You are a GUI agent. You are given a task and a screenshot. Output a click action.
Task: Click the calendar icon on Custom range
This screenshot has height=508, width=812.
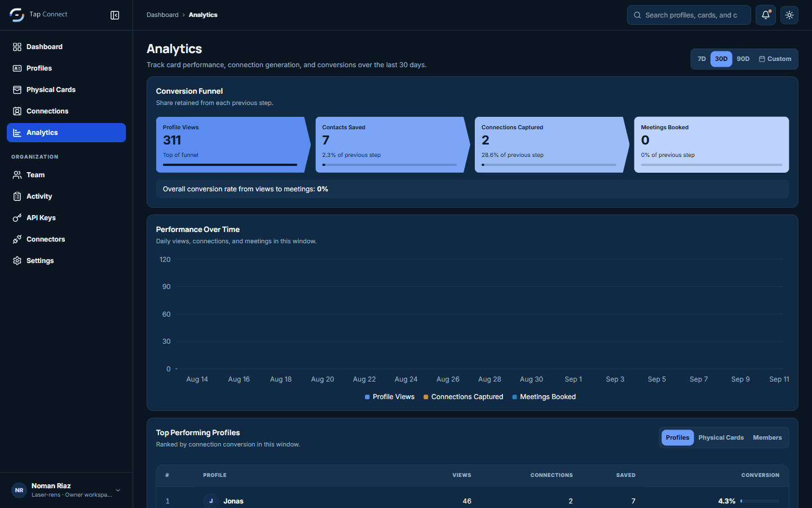[x=762, y=59]
